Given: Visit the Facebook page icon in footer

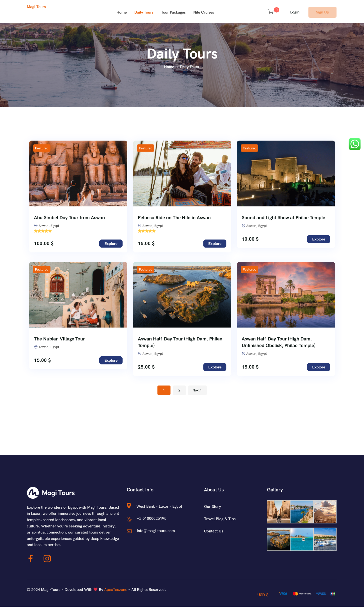Looking at the screenshot, I should 31,558.
